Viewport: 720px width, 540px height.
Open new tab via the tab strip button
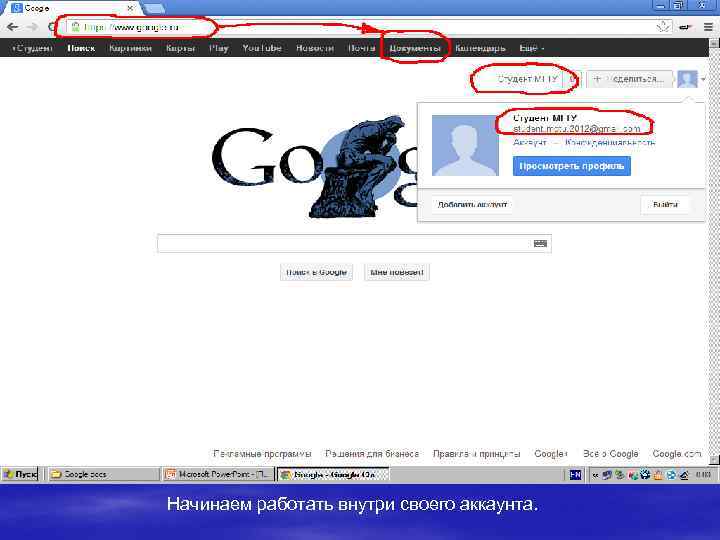coord(154,8)
